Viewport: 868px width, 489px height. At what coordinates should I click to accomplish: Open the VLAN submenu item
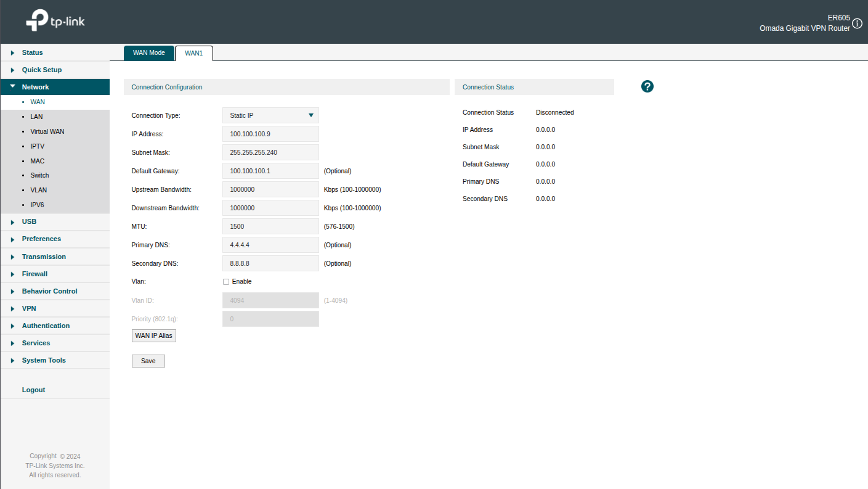point(55,190)
